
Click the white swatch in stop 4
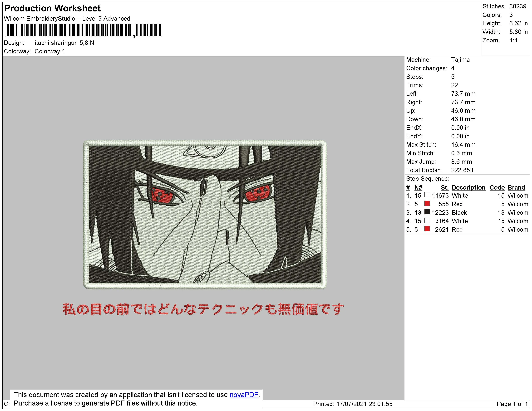427,220
